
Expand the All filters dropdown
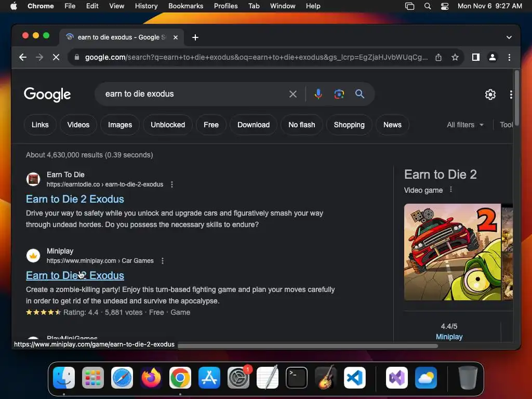[465, 125]
